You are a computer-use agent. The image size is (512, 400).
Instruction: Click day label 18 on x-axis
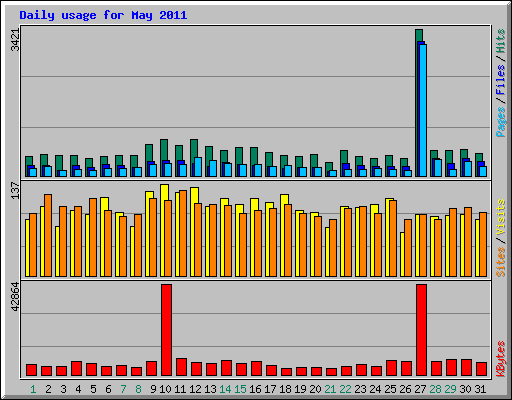285,389
